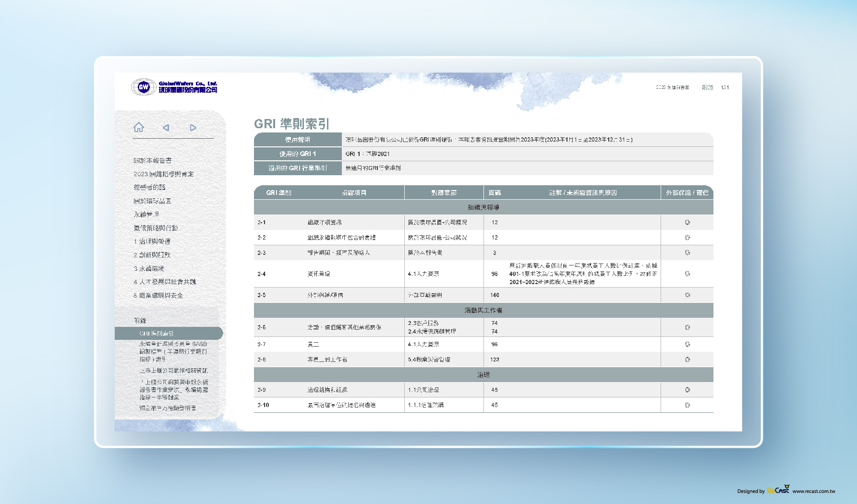Click chapter cell 1.1.1 in row 2-10
Viewport: 857px width, 504px height.
[426, 405]
